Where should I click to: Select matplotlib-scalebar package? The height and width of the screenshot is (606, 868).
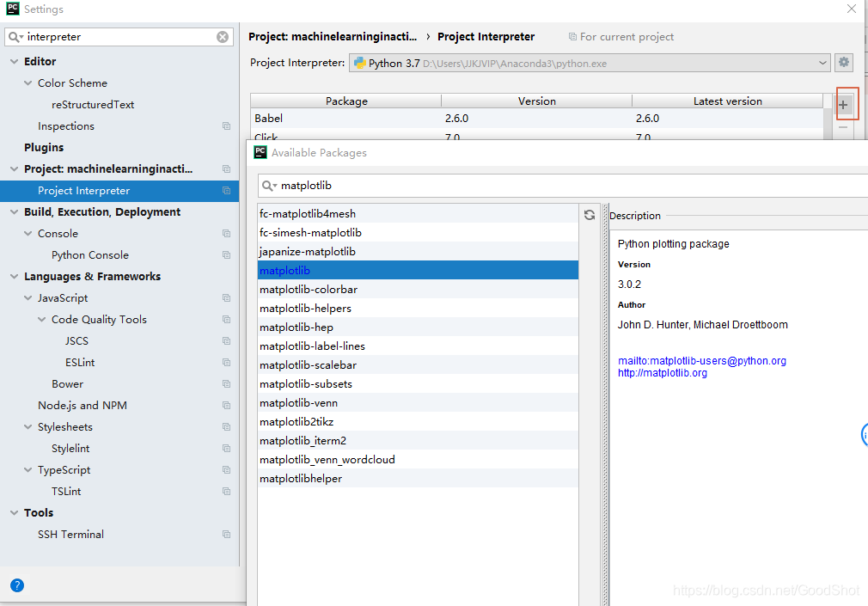(x=418, y=365)
